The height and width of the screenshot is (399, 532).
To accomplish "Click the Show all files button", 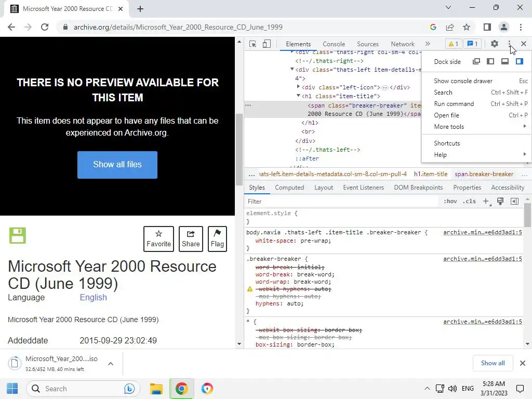I will 117,165.
